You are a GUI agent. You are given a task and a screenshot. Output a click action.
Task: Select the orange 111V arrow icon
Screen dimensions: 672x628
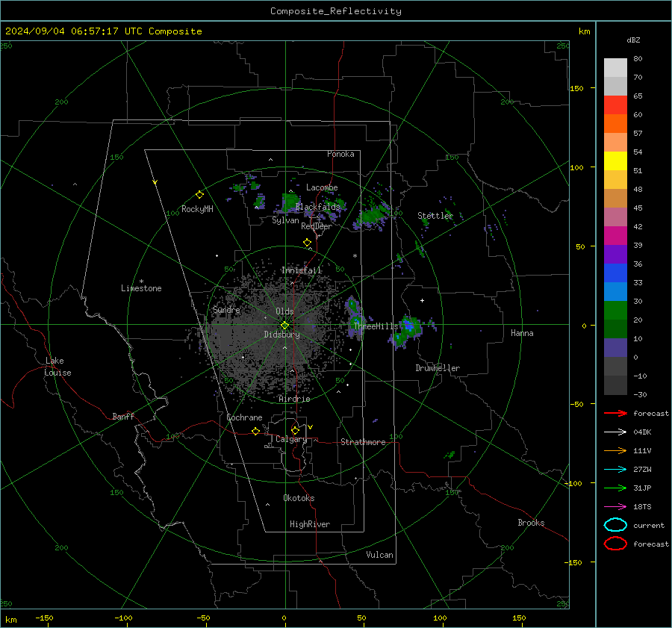coord(615,450)
